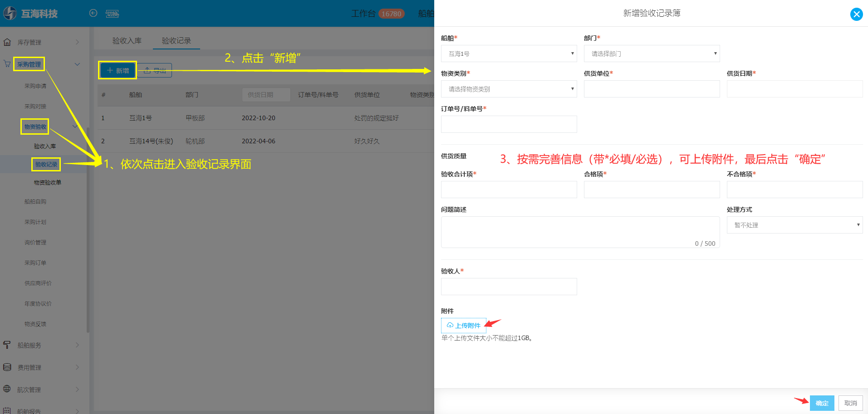Viewport: 868px width, 414px height.
Task: Click the 费用管理 coins icon
Action: [x=7, y=367]
